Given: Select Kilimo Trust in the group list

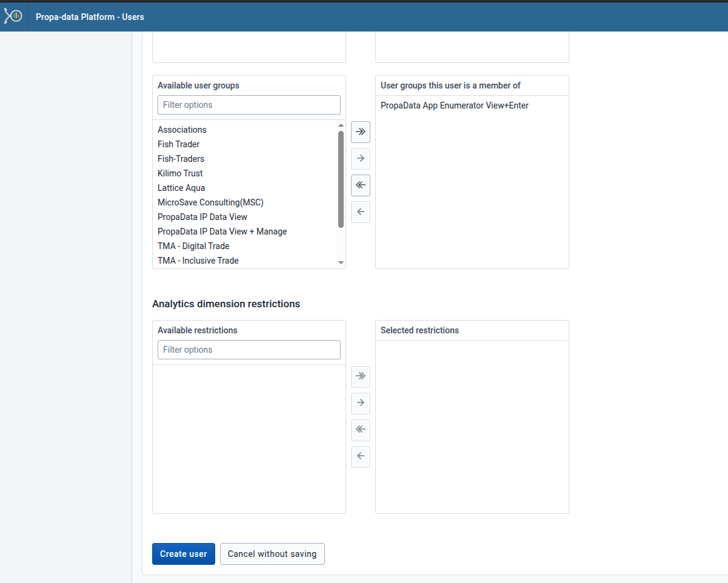Looking at the screenshot, I should (179, 173).
